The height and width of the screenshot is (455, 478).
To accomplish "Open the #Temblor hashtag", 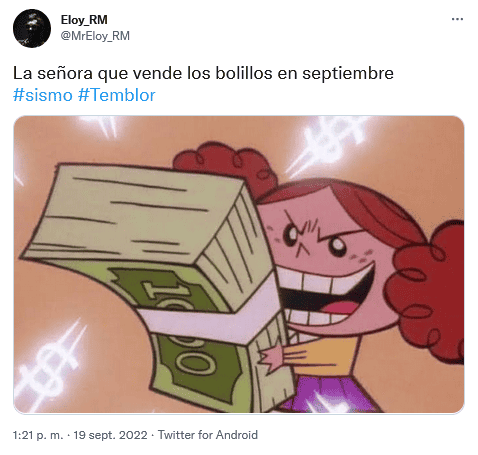I will 117,95.
